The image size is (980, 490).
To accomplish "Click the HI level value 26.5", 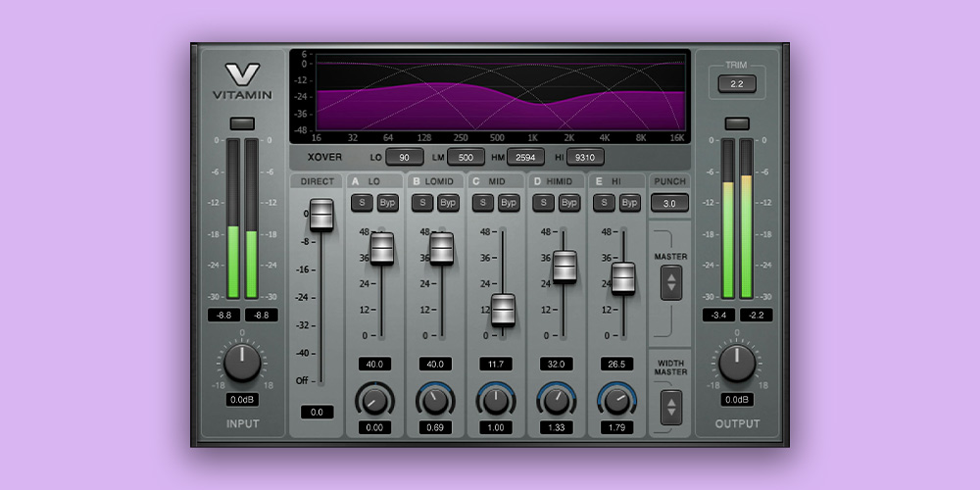I will [616, 364].
